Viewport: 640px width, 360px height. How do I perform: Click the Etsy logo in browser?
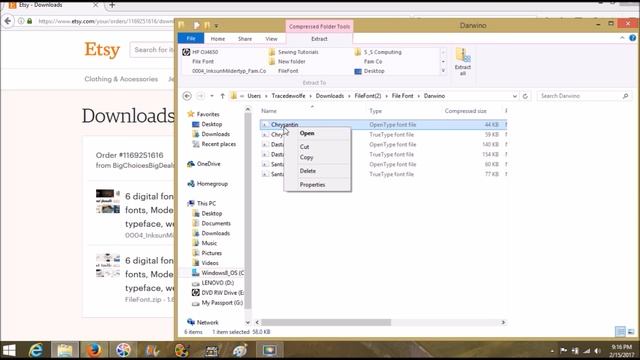pyautogui.click(x=102, y=50)
